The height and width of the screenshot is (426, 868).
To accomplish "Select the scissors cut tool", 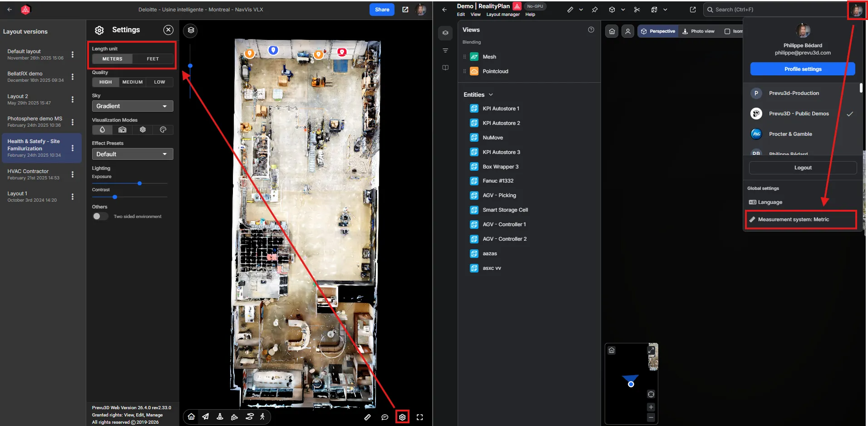I will [637, 10].
